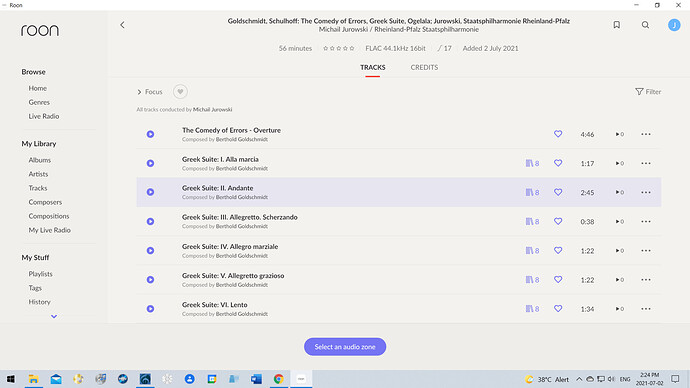
Task: Favorite Greek Suite: IV. Allegro marziale
Action: (x=558, y=250)
